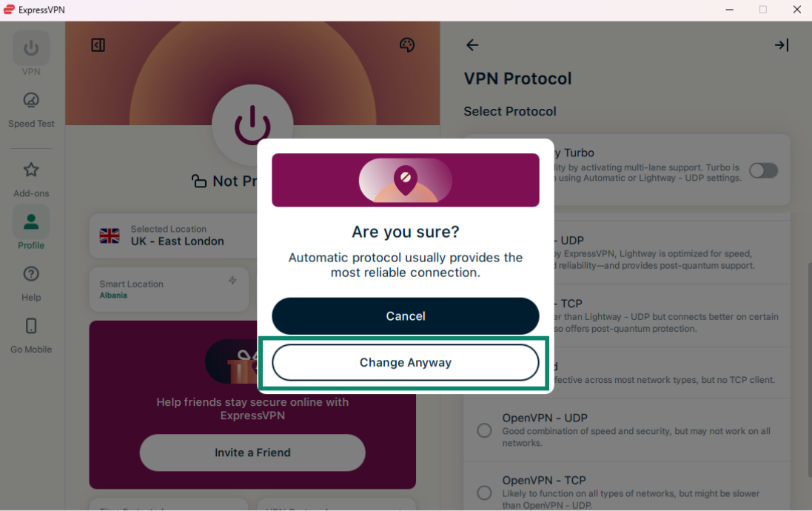
Task: Choose the Albania Smart Location card
Action: (x=169, y=289)
